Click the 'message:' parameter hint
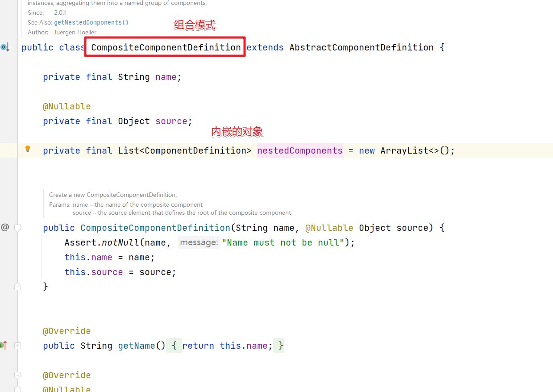This screenshot has height=392, width=553. click(x=199, y=242)
